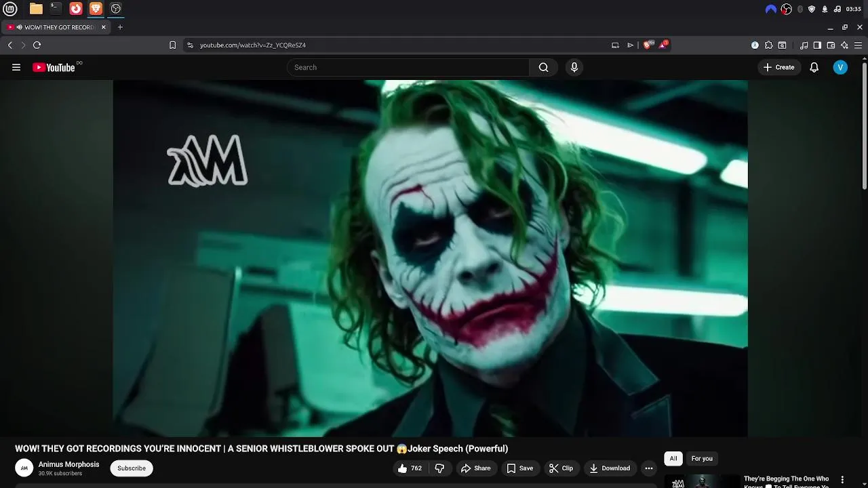Share this video

coord(475,468)
